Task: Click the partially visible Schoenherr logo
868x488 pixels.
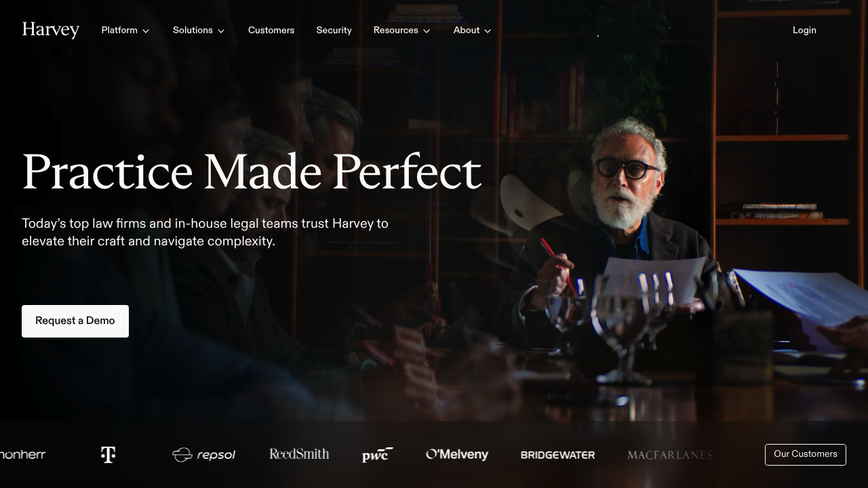Action: tap(22, 455)
